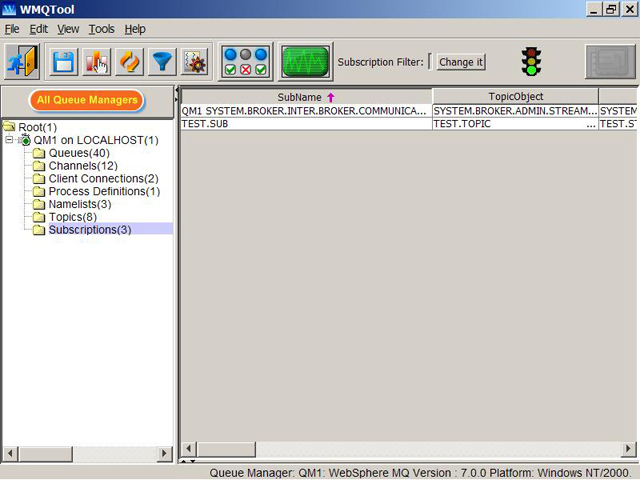Open the Tools menu
The height and width of the screenshot is (480, 640).
tap(102, 29)
